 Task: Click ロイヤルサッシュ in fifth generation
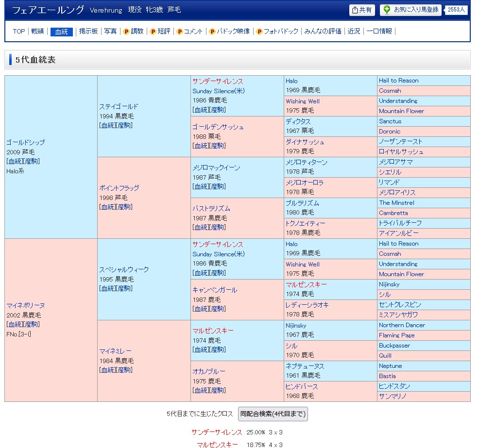[401, 151]
